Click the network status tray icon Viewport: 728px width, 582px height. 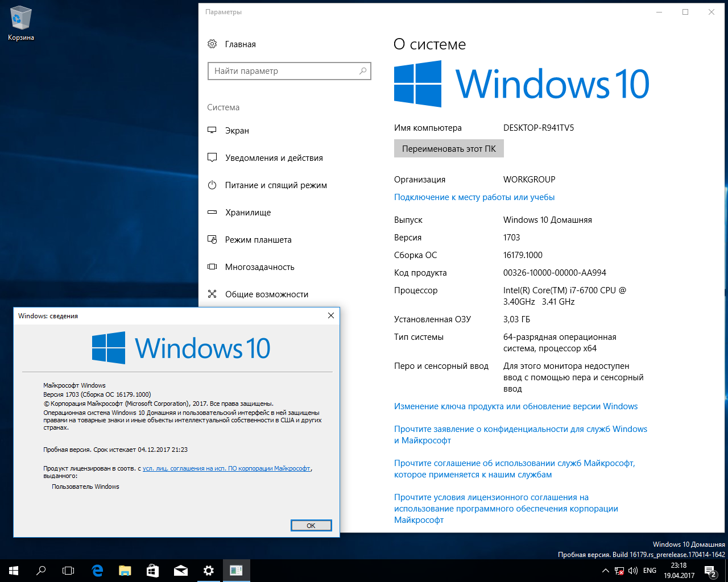tap(619, 571)
